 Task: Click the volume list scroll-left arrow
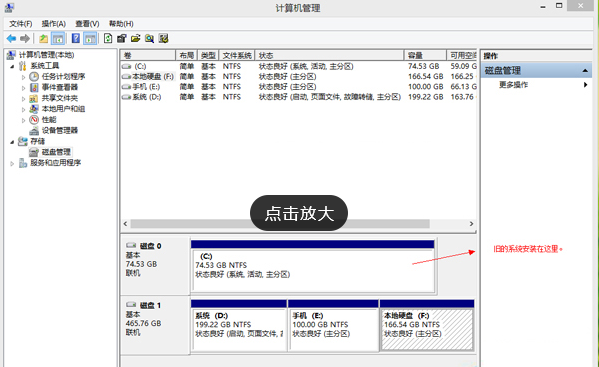125,224
